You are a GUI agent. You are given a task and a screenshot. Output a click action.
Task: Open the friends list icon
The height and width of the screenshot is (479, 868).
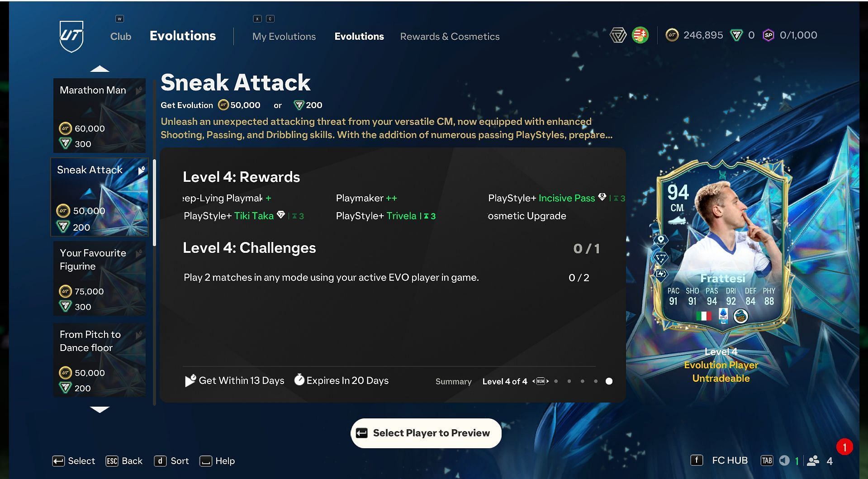click(x=813, y=460)
